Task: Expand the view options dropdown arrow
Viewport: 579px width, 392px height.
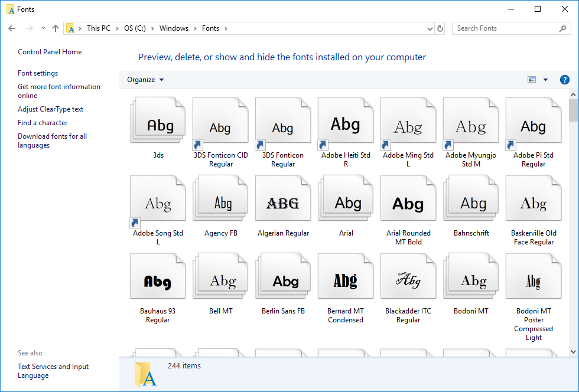Action: [545, 80]
